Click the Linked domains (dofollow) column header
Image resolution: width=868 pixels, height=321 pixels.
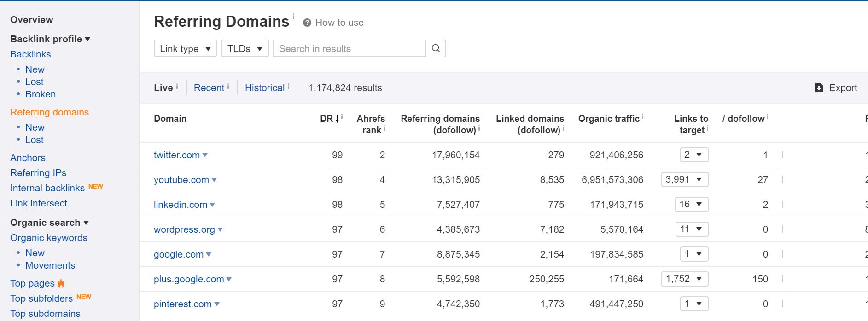pyautogui.click(x=530, y=124)
